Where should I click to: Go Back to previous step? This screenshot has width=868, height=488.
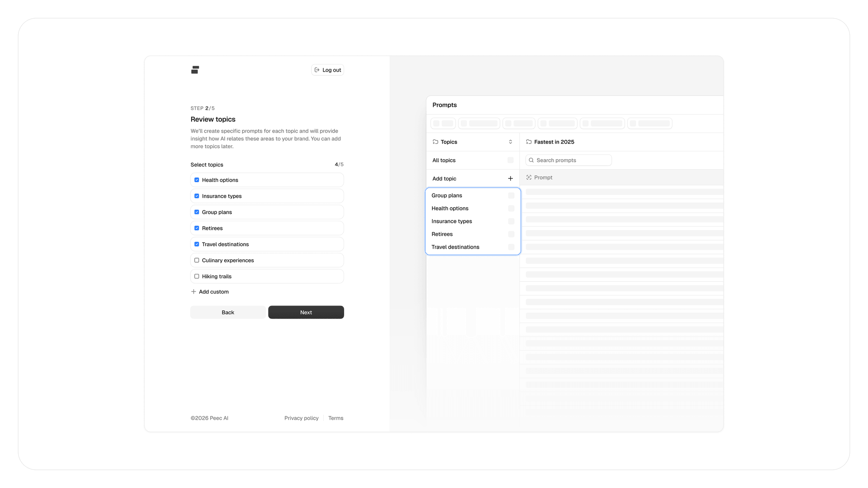(x=228, y=313)
